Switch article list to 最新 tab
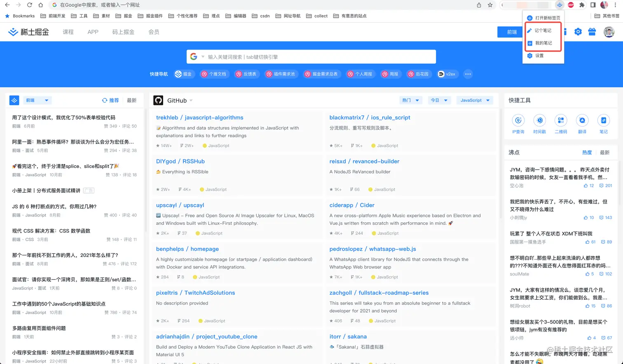Image resolution: width=623 pixels, height=364 pixels. [x=131, y=100]
